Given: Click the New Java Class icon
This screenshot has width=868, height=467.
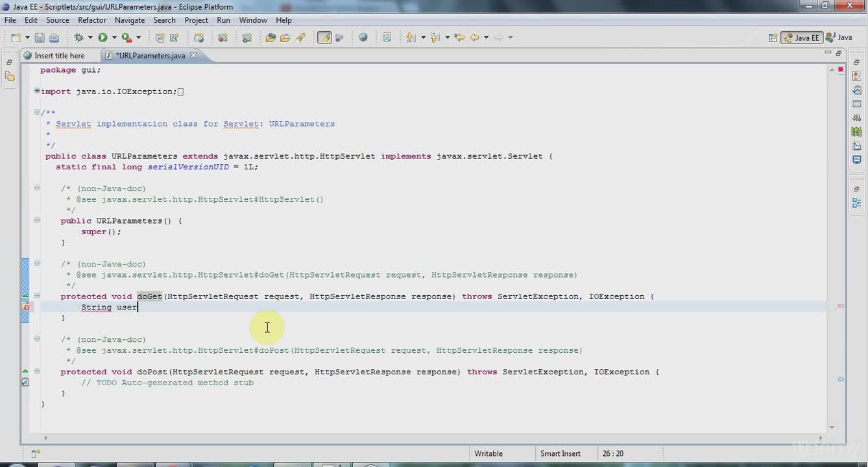Looking at the screenshot, I should point(175,38).
